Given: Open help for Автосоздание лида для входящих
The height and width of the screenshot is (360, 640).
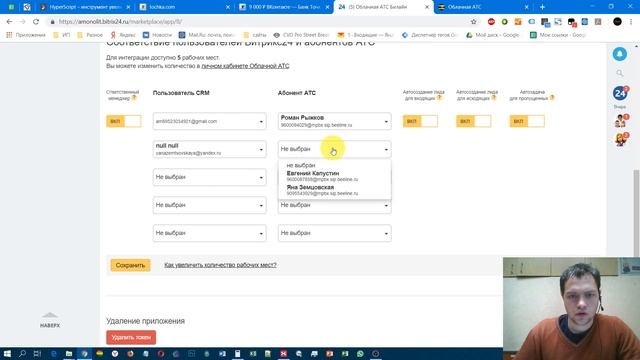Looking at the screenshot, I should (x=439, y=98).
